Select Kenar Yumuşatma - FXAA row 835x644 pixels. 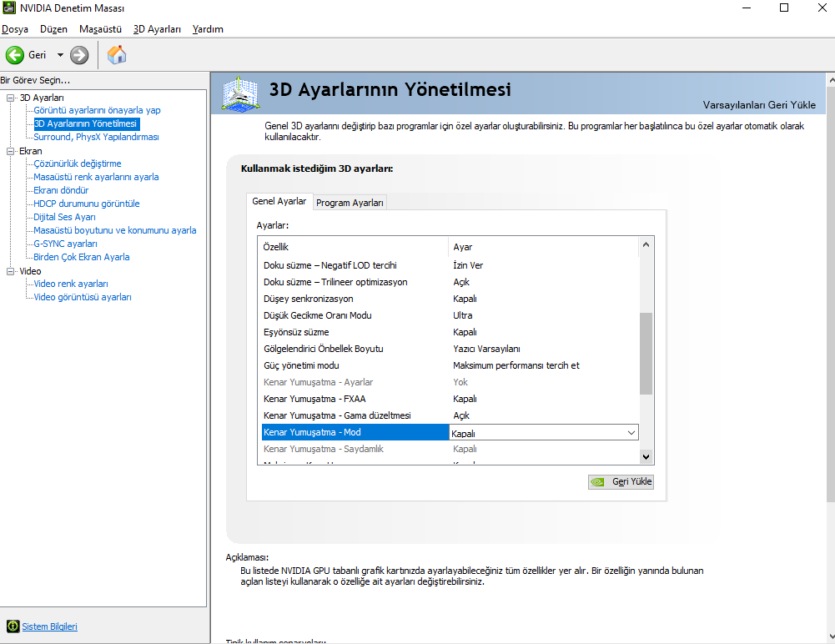[x=450, y=399]
